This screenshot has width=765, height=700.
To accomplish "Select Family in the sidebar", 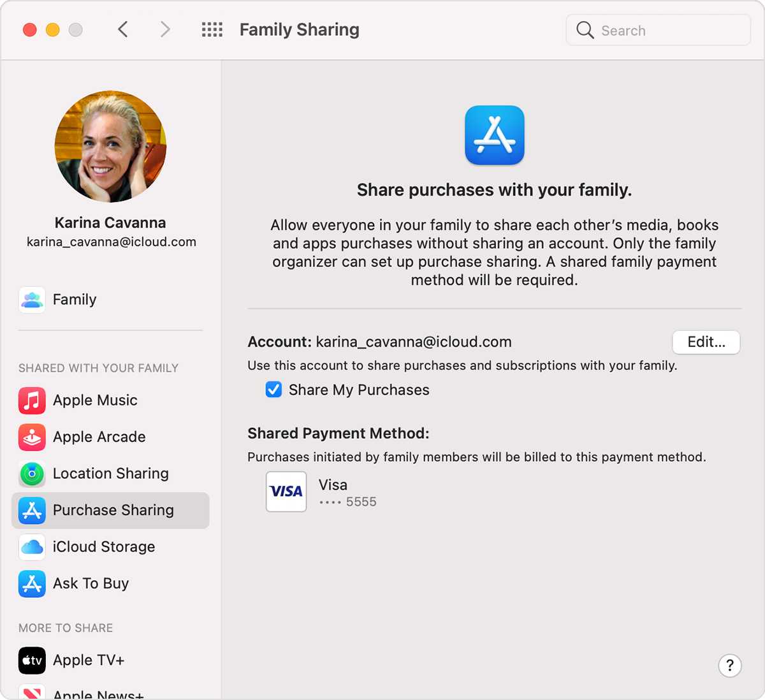I will [75, 300].
